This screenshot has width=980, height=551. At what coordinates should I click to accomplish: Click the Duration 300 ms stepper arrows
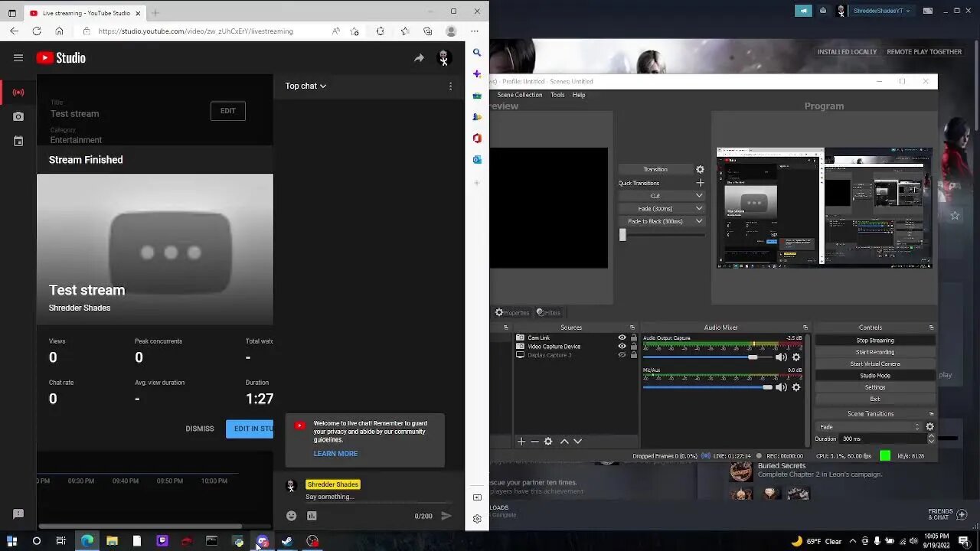[x=931, y=439]
